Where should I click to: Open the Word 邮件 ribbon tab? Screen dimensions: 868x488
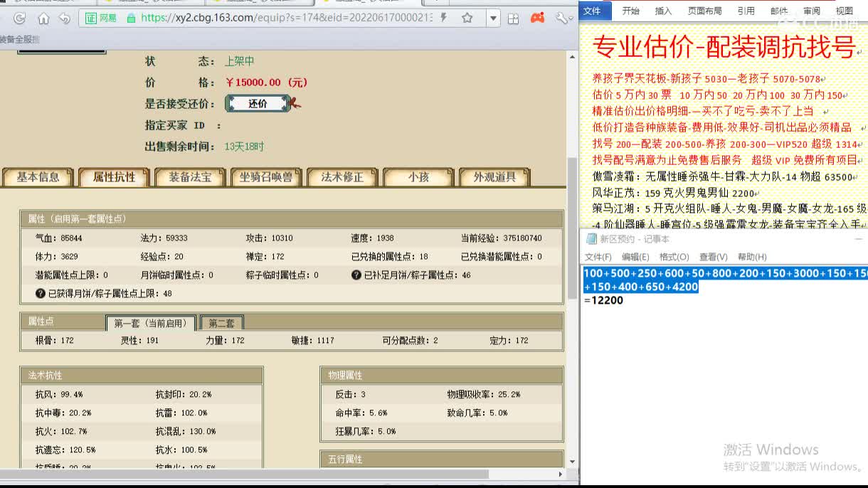pyautogui.click(x=779, y=11)
